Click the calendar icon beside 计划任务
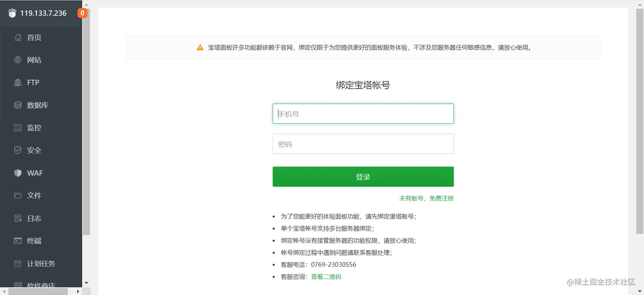The width and height of the screenshot is (644, 295). coord(17,263)
